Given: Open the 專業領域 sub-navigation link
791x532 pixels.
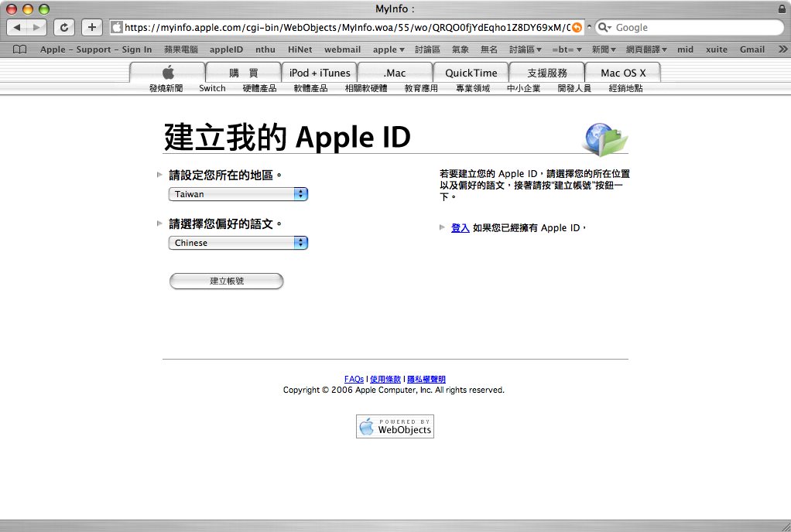Looking at the screenshot, I should point(473,88).
